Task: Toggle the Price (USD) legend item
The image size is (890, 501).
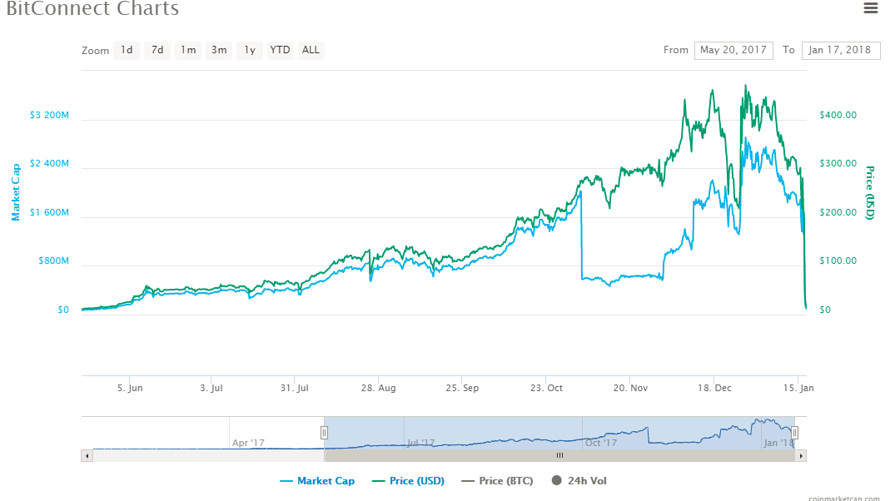Action: pos(407,481)
